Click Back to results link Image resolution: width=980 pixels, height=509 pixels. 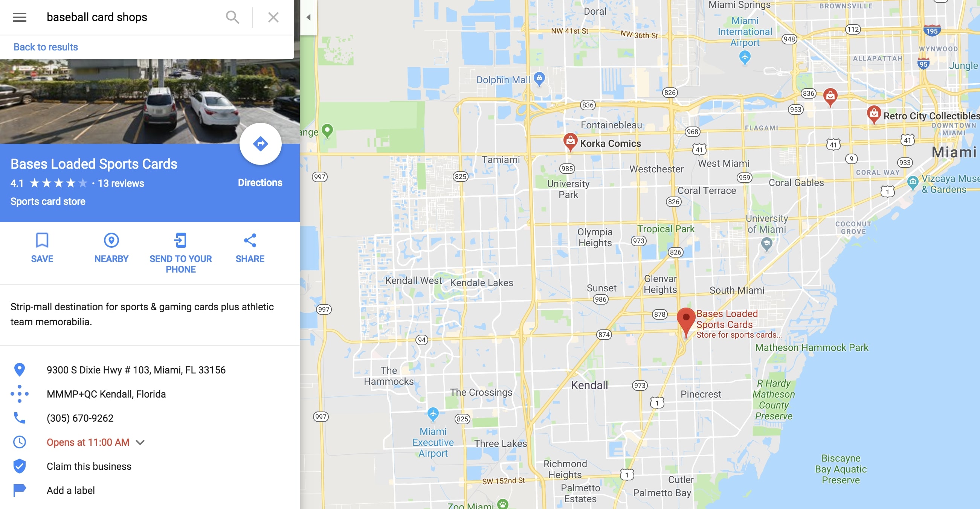click(x=45, y=47)
